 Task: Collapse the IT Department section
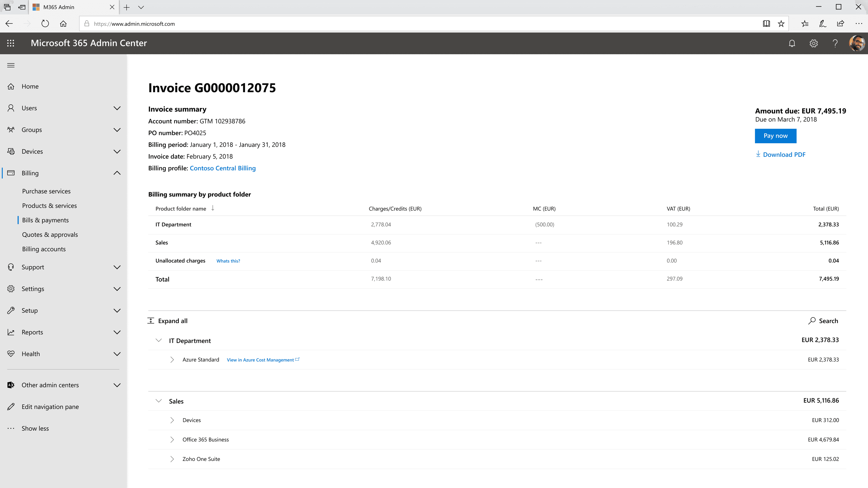tap(158, 340)
